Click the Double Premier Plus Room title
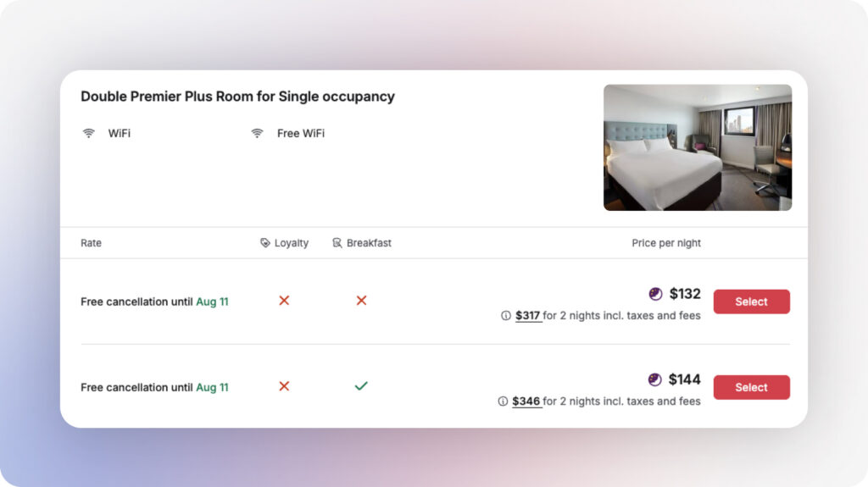This screenshot has height=487, width=868. (237, 97)
